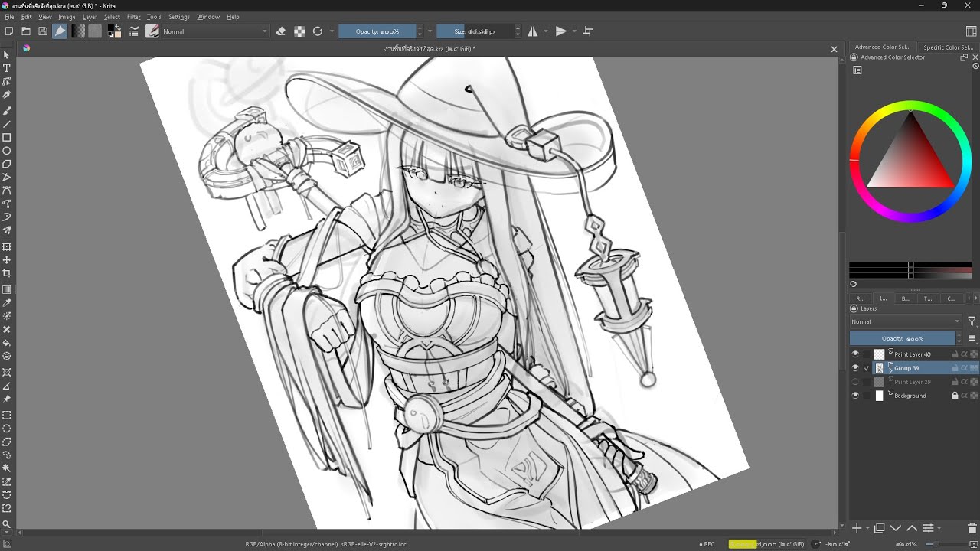
Task: Switch to Advanced Color Selector tab
Action: click(883, 47)
